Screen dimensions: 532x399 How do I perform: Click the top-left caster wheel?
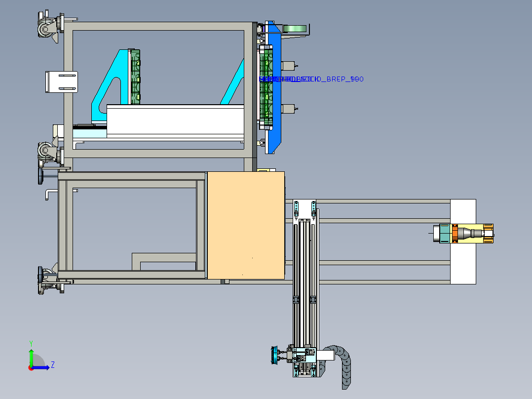45,29
